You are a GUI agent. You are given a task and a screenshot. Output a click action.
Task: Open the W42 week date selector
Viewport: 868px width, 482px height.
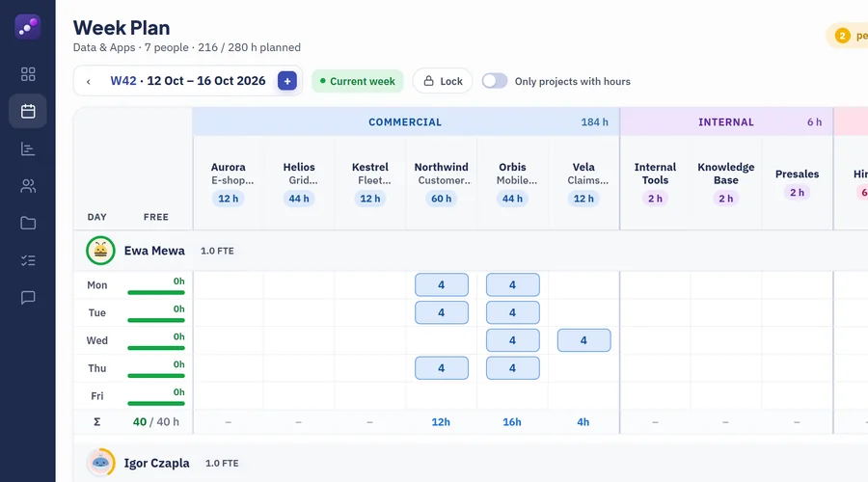[x=188, y=81]
